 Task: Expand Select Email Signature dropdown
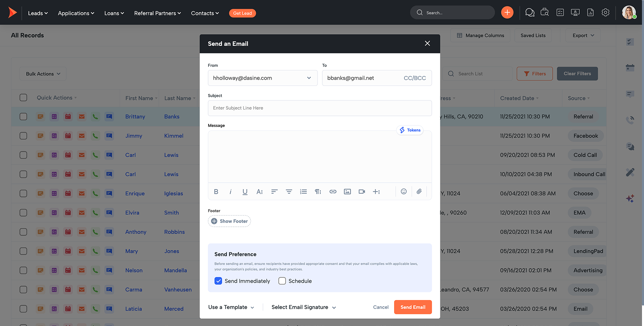click(x=304, y=307)
